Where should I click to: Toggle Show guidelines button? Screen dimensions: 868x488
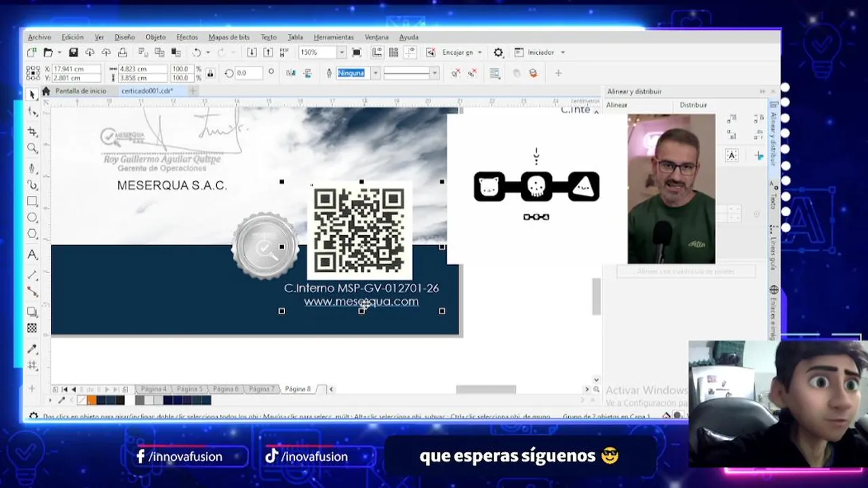410,52
